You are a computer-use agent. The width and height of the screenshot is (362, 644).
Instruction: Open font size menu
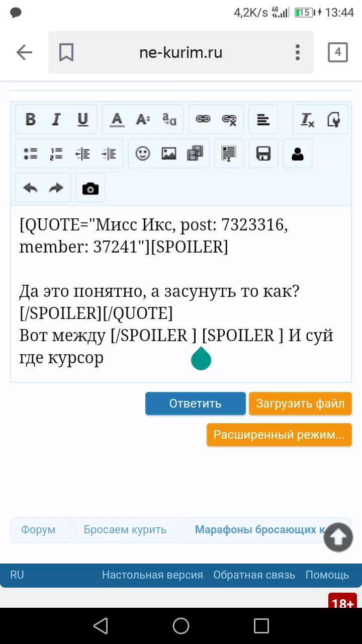143,119
